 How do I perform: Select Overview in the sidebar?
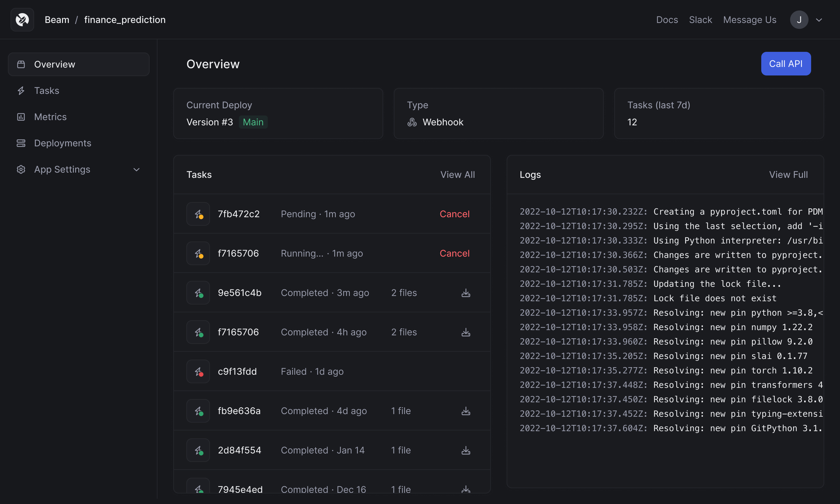[x=79, y=64]
